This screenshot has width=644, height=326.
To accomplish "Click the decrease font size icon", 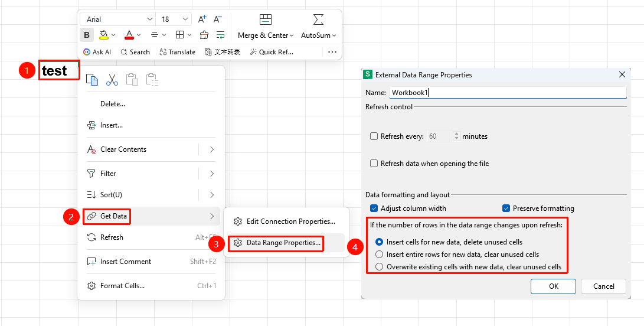I will click(x=218, y=19).
